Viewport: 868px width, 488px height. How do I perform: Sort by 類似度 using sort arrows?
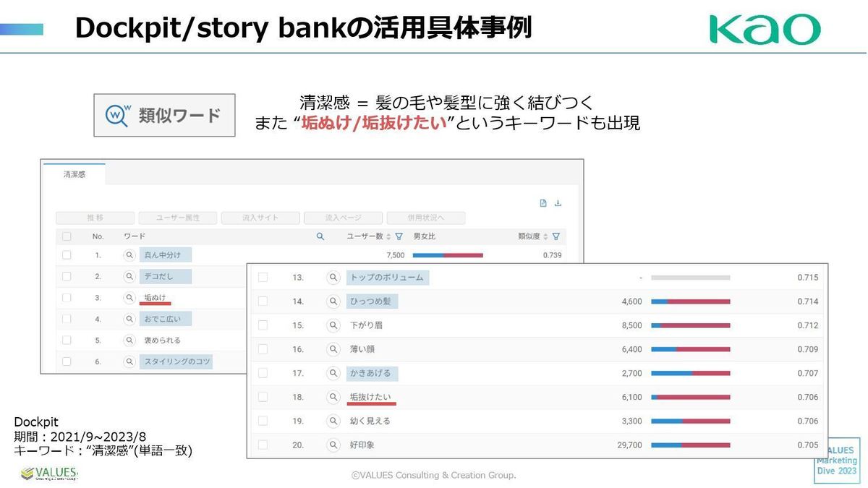(x=545, y=236)
